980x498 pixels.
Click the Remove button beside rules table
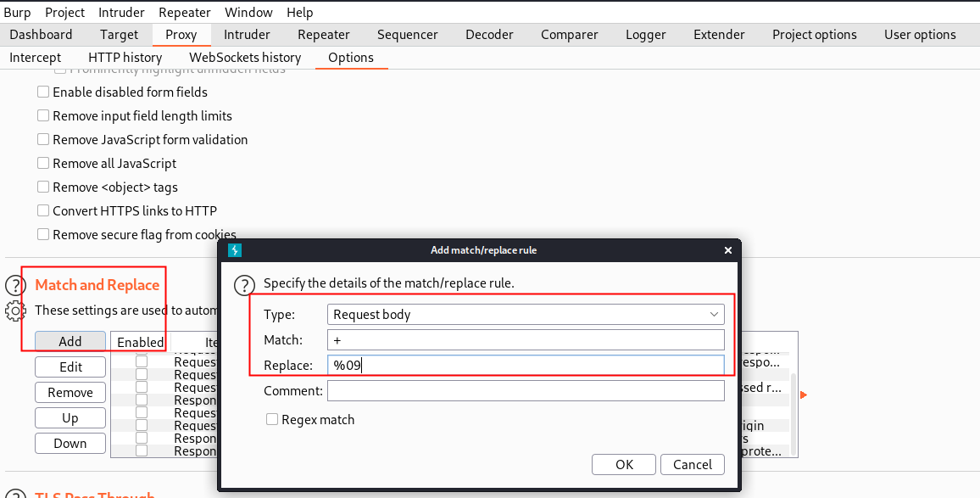(x=70, y=393)
